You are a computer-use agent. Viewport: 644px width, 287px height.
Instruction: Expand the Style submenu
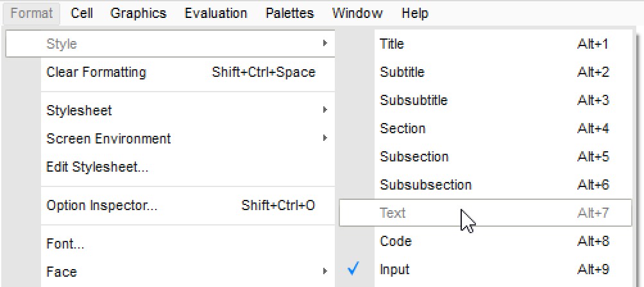click(x=62, y=44)
